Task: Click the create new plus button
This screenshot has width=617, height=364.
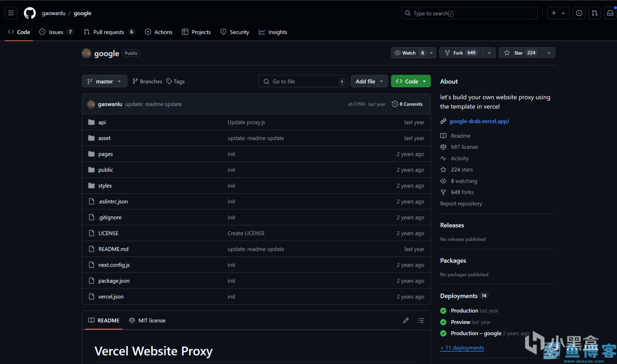Action: pos(558,13)
